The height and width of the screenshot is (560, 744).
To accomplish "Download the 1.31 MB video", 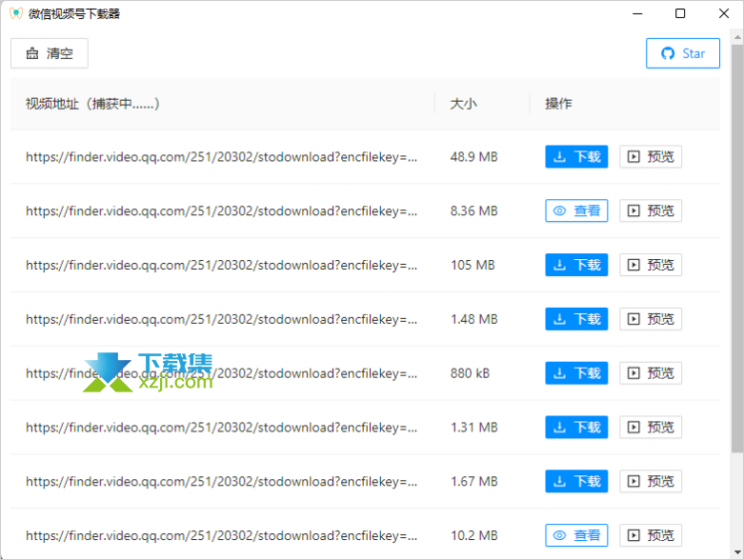I will click(576, 428).
